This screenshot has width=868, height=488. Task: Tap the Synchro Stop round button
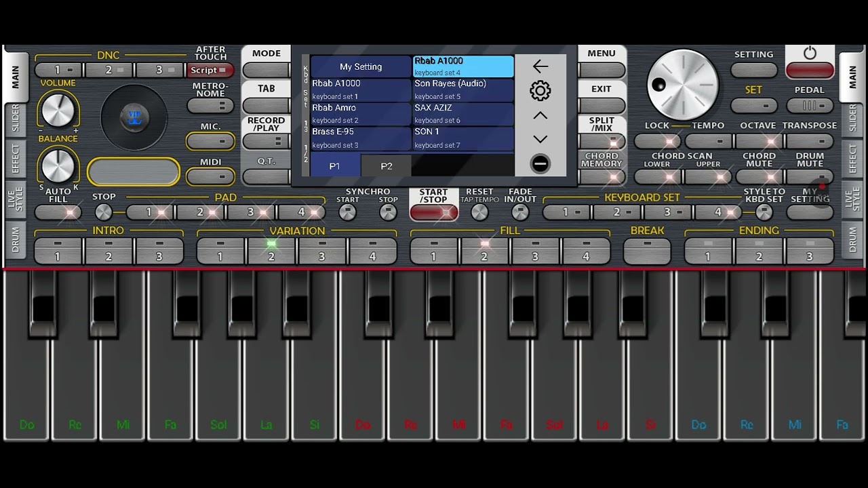coord(388,212)
